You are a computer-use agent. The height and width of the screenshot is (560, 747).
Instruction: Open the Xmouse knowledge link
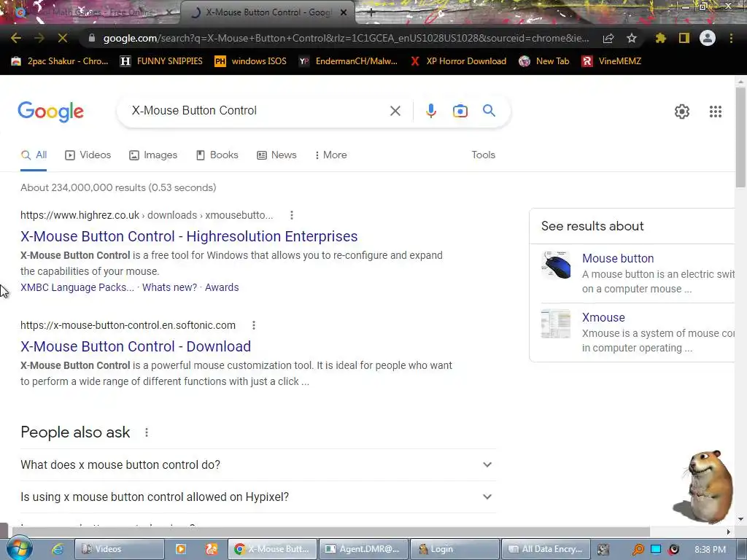tap(603, 317)
